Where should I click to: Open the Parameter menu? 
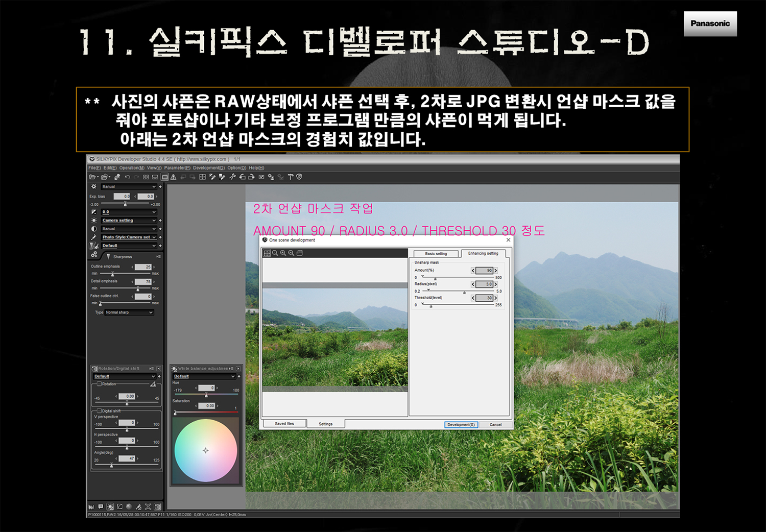pos(177,168)
